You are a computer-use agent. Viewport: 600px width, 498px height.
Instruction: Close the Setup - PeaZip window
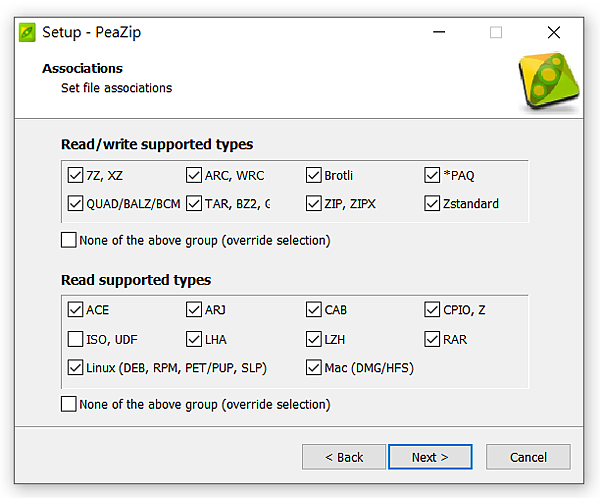(x=554, y=32)
